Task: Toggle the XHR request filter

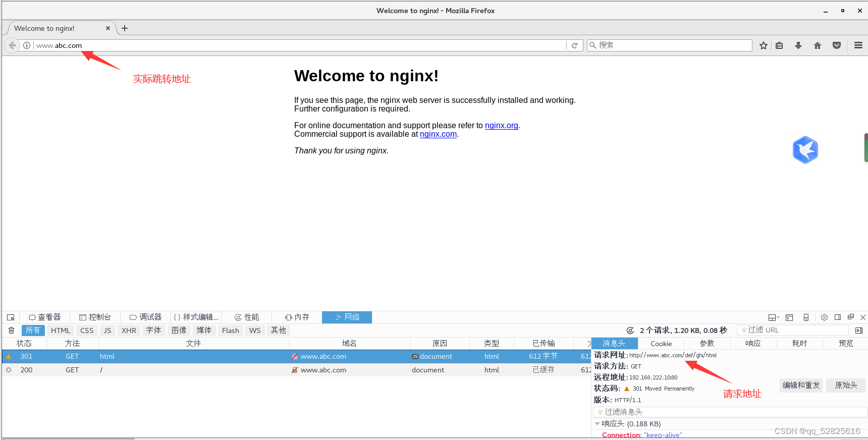Action: [x=129, y=331]
